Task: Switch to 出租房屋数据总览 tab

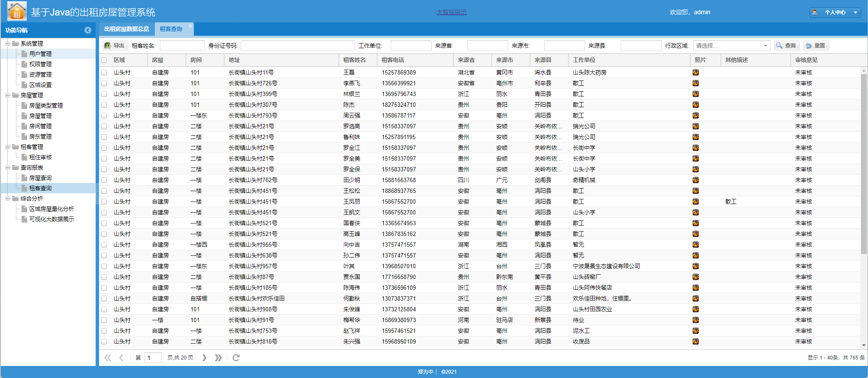Action: click(127, 29)
